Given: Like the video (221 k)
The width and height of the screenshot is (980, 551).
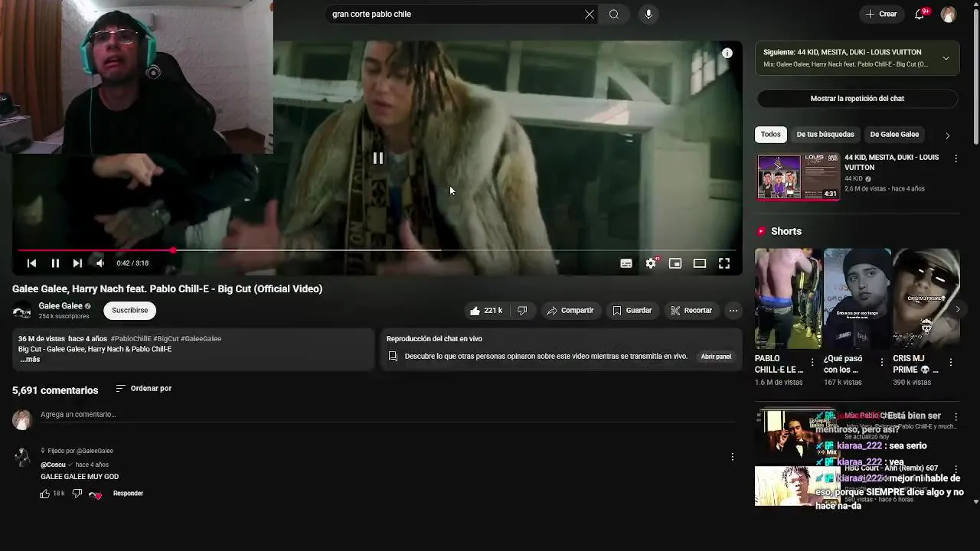Looking at the screenshot, I should point(486,310).
